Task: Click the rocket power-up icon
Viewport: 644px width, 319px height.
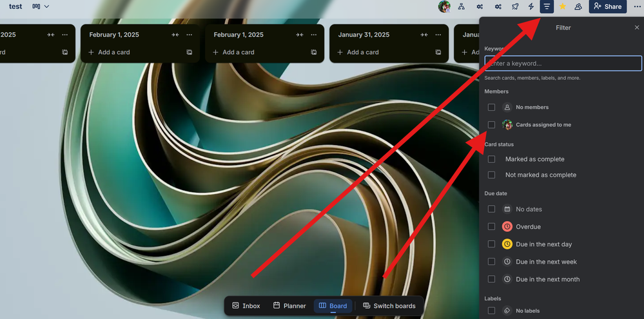Action: 515,6
